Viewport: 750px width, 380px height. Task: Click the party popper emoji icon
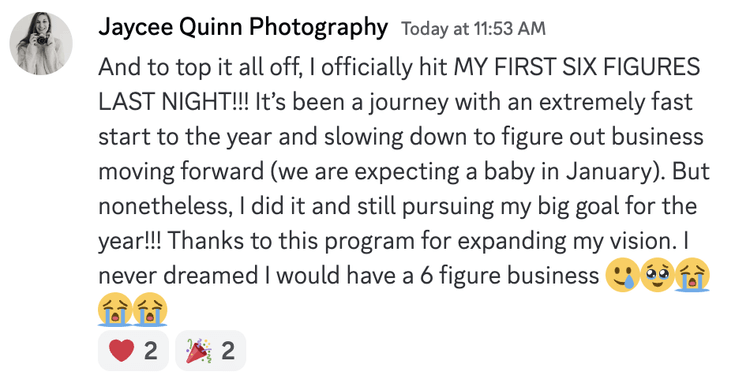199,350
